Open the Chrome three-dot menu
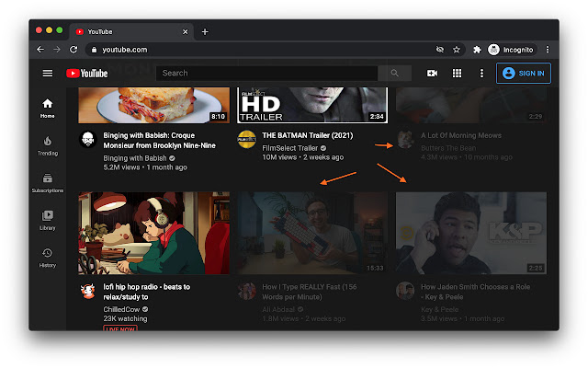Image resolution: width=588 pixels, height=368 pixels. click(548, 50)
